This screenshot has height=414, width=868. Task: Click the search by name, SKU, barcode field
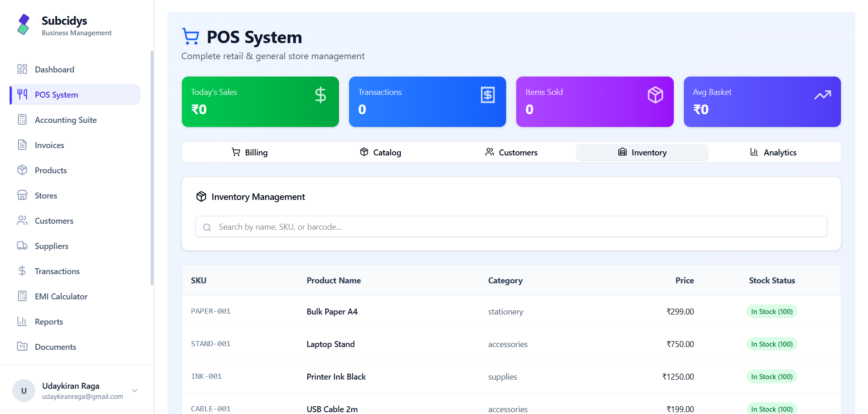[511, 226]
